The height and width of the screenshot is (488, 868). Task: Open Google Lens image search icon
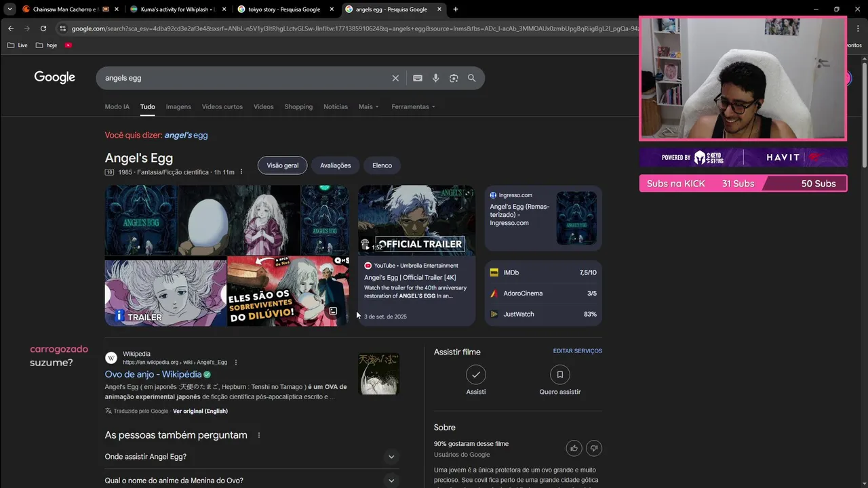[x=454, y=78]
